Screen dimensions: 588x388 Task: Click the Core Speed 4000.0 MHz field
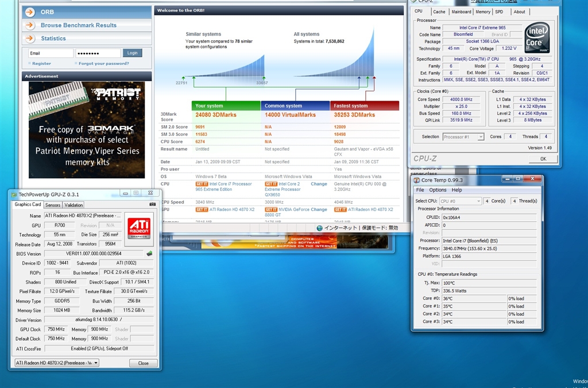pyautogui.click(x=461, y=99)
